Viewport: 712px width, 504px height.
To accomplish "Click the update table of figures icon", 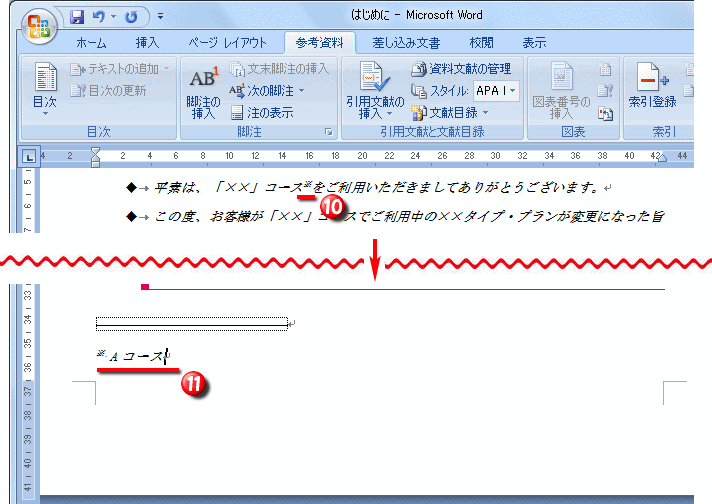I will click(x=605, y=91).
